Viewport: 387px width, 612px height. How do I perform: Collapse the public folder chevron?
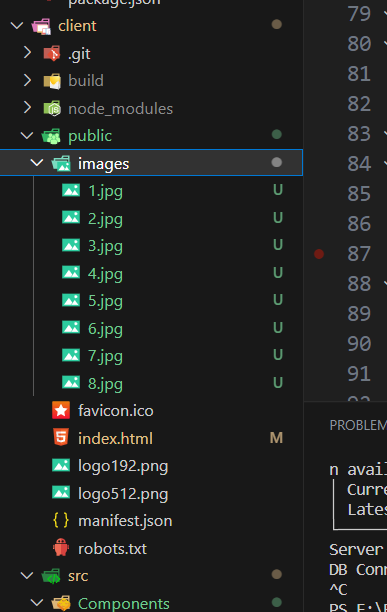tap(27, 135)
